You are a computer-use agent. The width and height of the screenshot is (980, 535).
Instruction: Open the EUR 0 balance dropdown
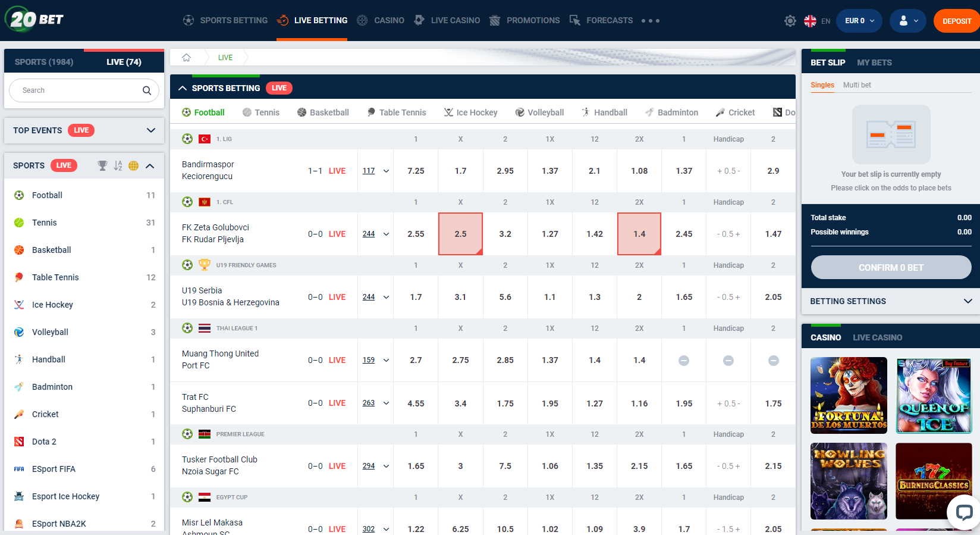click(x=859, y=21)
